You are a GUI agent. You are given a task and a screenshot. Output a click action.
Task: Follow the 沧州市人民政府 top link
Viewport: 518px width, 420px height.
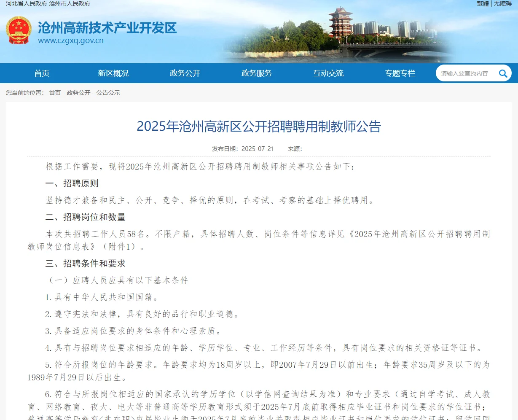pos(70,3)
